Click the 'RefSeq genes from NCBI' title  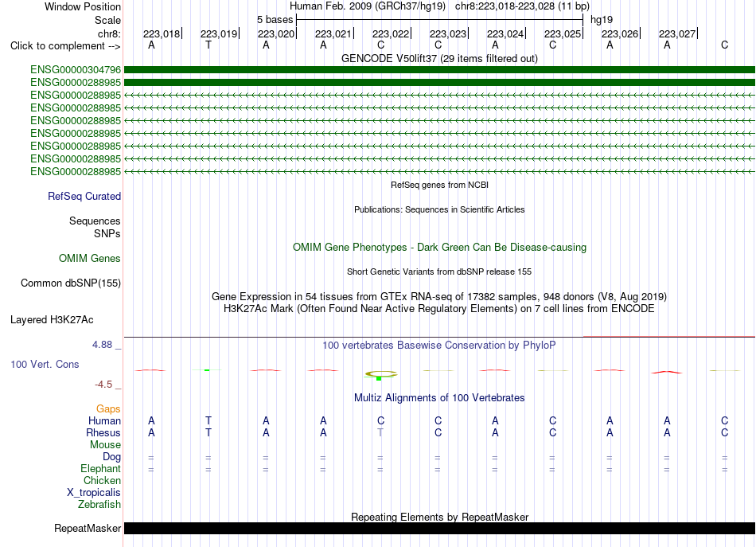coord(439,186)
